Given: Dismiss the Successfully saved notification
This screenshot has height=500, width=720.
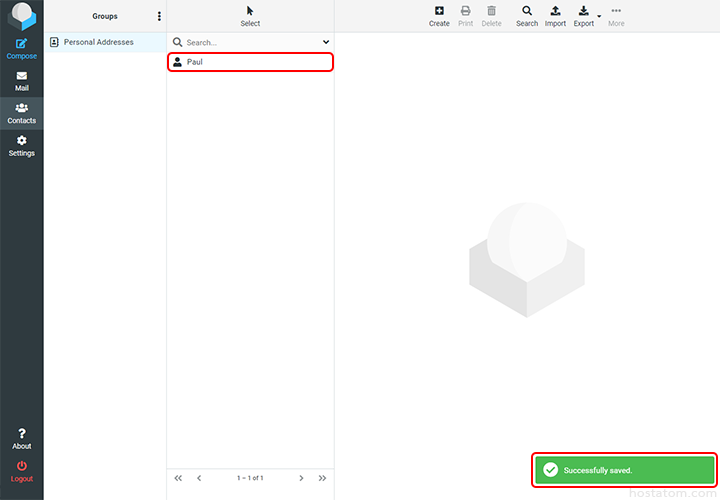Looking at the screenshot, I should 625,470.
